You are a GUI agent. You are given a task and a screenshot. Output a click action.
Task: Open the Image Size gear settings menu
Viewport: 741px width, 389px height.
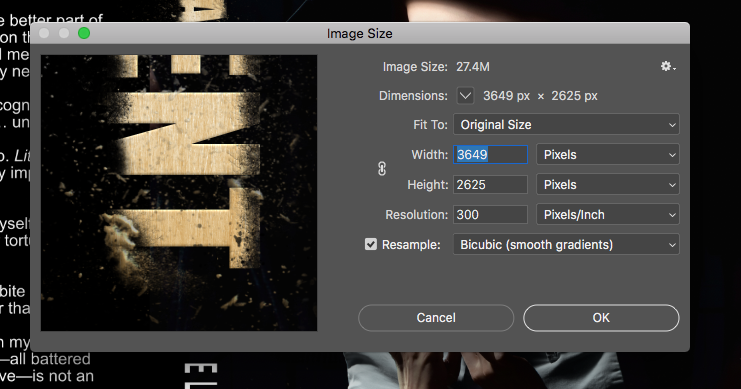coord(668,67)
